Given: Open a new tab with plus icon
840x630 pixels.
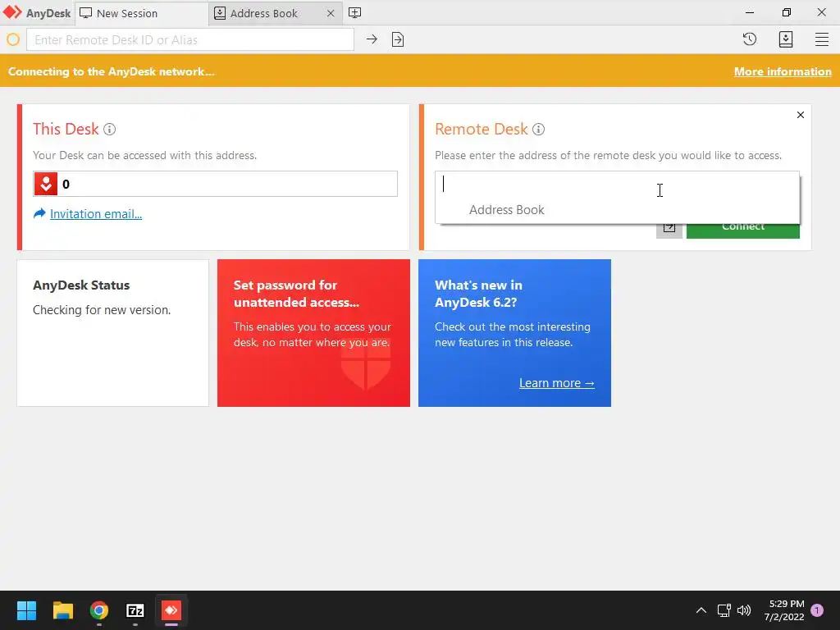Looking at the screenshot, I should click(x=354, y=13).
